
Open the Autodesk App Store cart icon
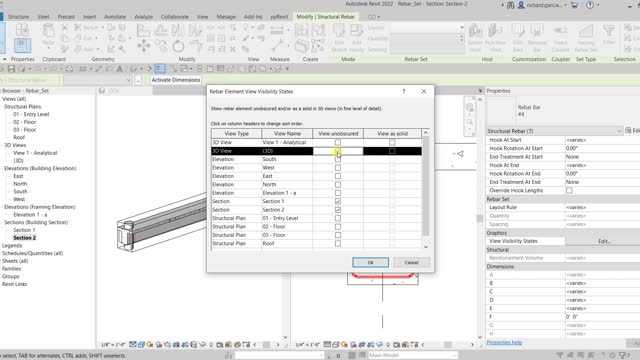(x=574, y=5)
